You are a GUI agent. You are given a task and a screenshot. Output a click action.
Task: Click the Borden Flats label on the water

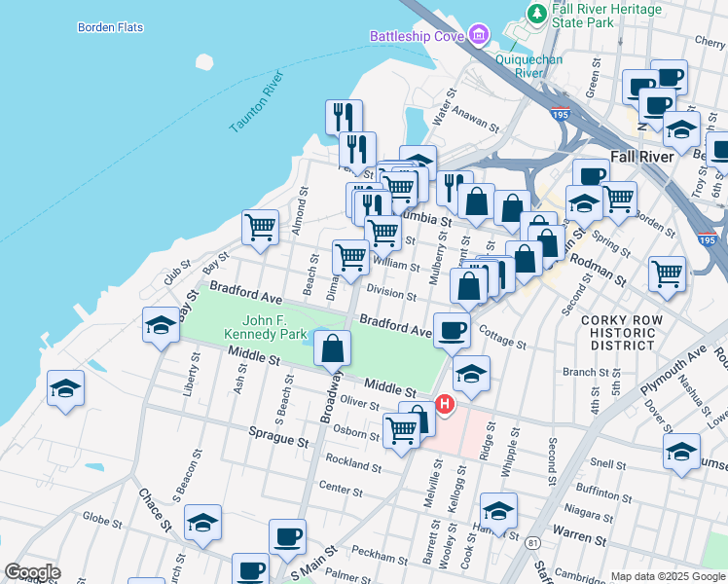tap(110, 27)
